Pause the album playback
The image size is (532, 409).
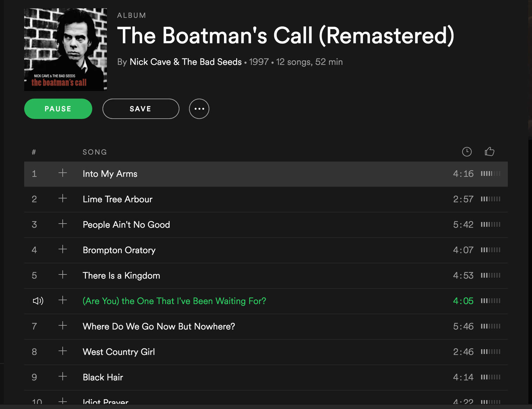[58, 109]
